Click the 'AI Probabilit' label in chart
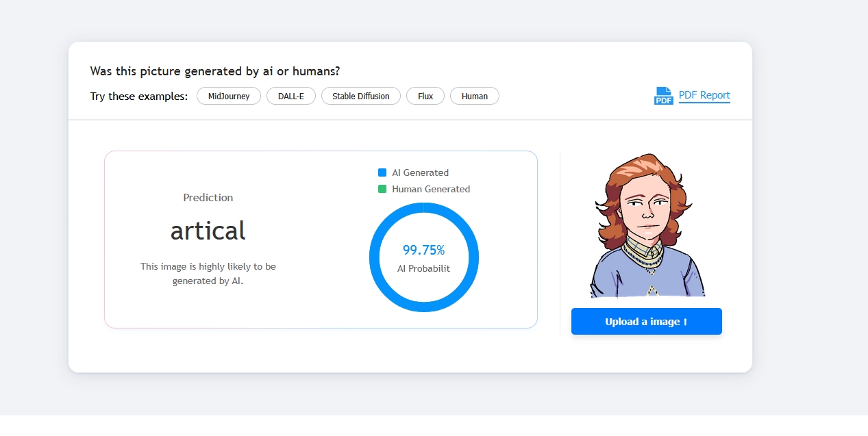Screen dimensions: 868x436 [424, 268]
